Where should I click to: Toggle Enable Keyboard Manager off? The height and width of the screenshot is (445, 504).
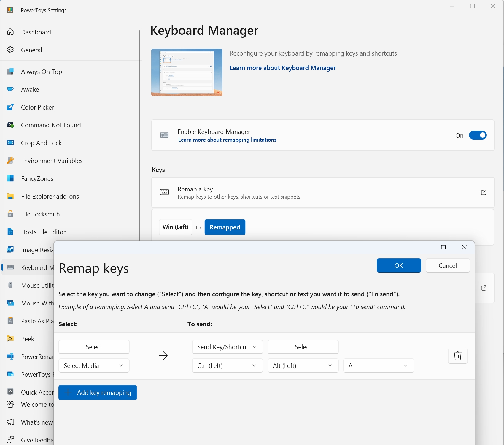click(x=478, y=135)
